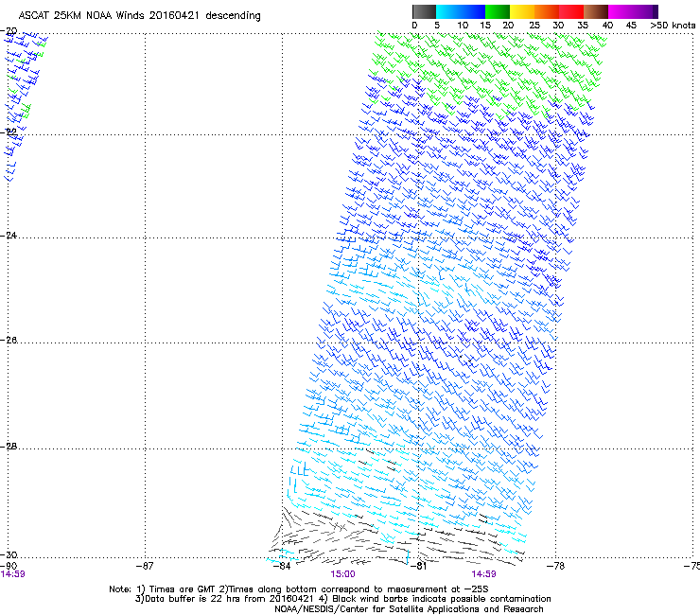Click the -28 latitude axis label
This screenshot has width=700, height=615.
[9, 447]
